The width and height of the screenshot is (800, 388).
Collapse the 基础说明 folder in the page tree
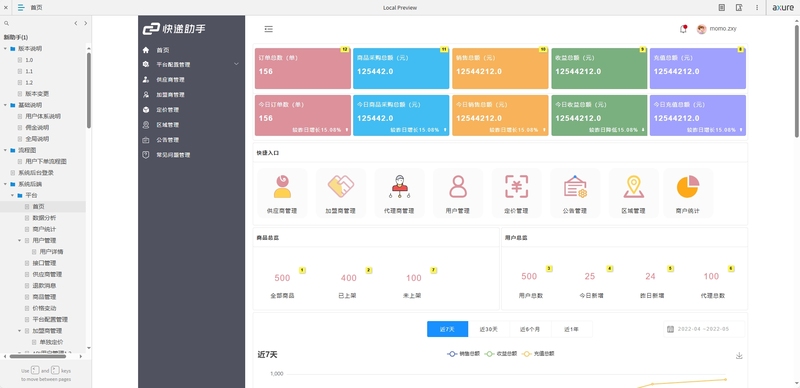point(6,105)
